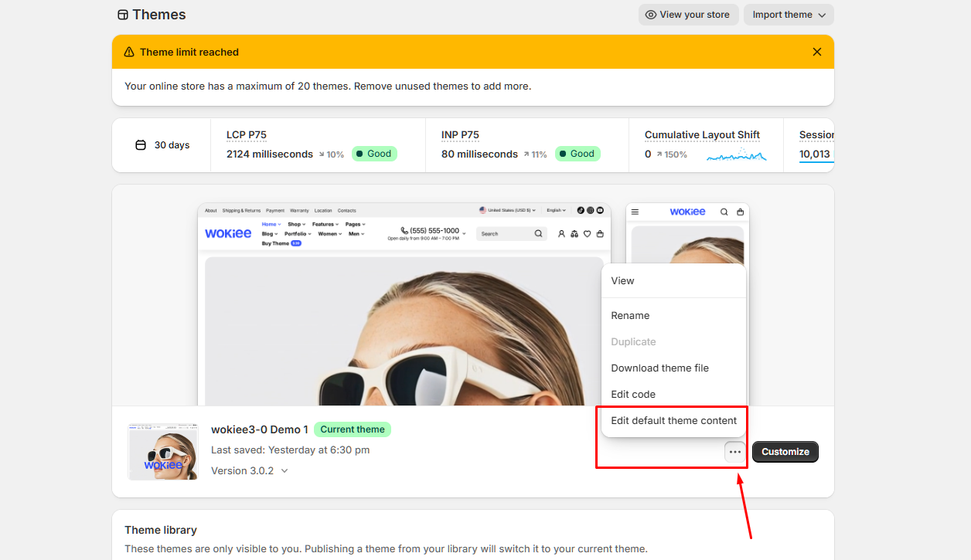Choose Download theme file from menu
The height and width of the screenshot is (560, 971).
[x=659, y=368]
